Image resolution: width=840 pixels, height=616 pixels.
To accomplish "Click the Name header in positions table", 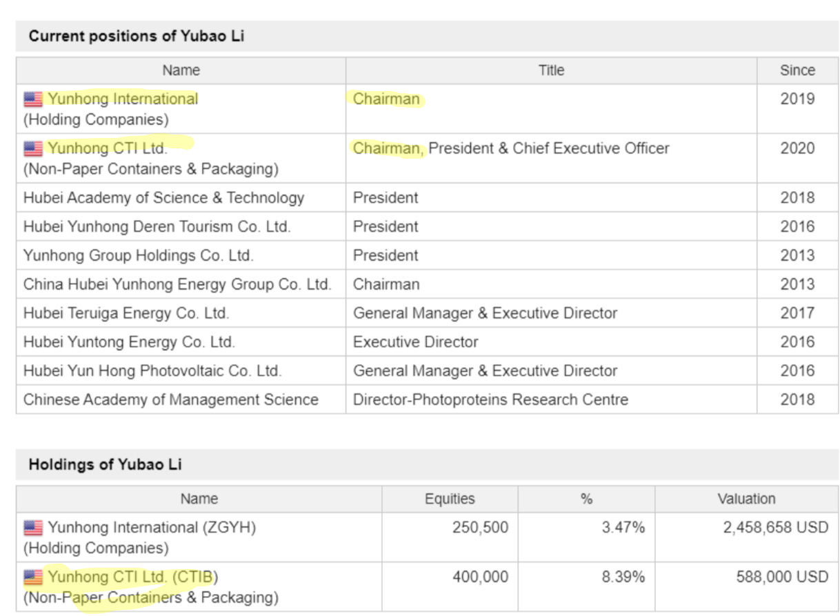I will point(181,70).
